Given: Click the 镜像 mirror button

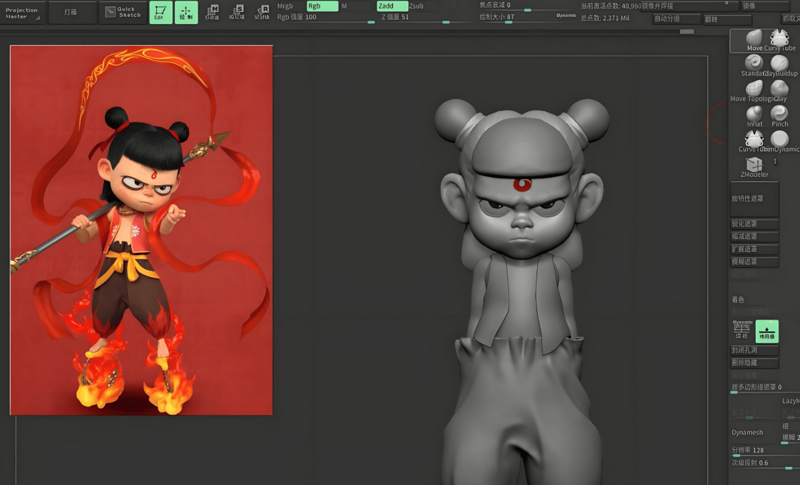Looking at the screenshot, I should (764, 6).
